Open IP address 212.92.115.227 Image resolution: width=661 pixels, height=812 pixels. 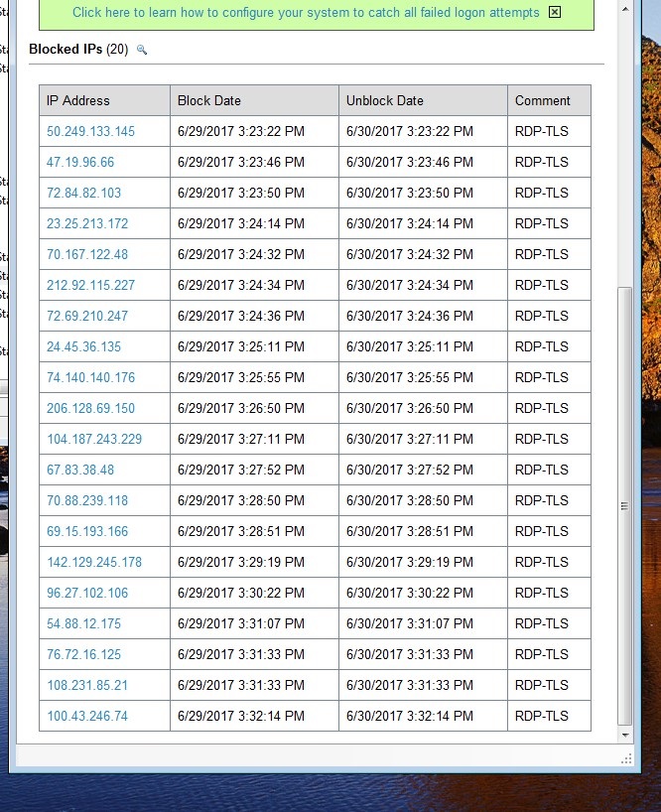[90, 285]
